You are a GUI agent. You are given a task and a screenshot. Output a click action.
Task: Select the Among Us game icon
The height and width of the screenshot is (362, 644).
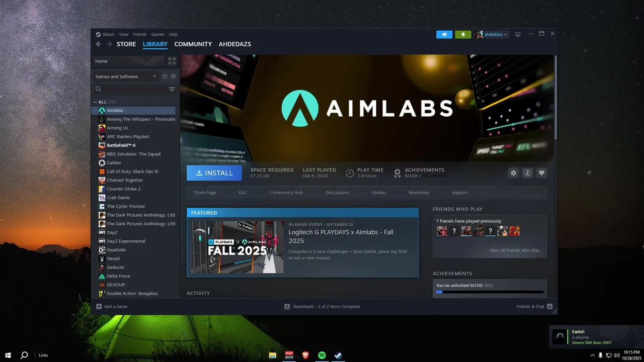click(x=102, y=128)
